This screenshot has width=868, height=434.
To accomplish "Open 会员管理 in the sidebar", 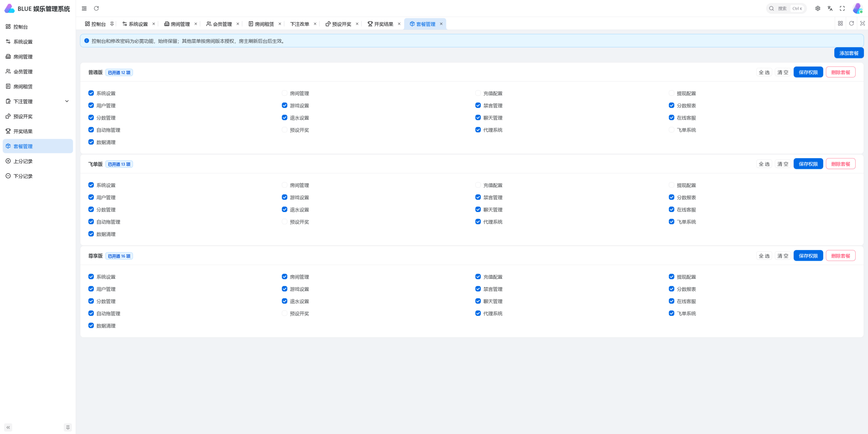I will [x=38, y=72].
